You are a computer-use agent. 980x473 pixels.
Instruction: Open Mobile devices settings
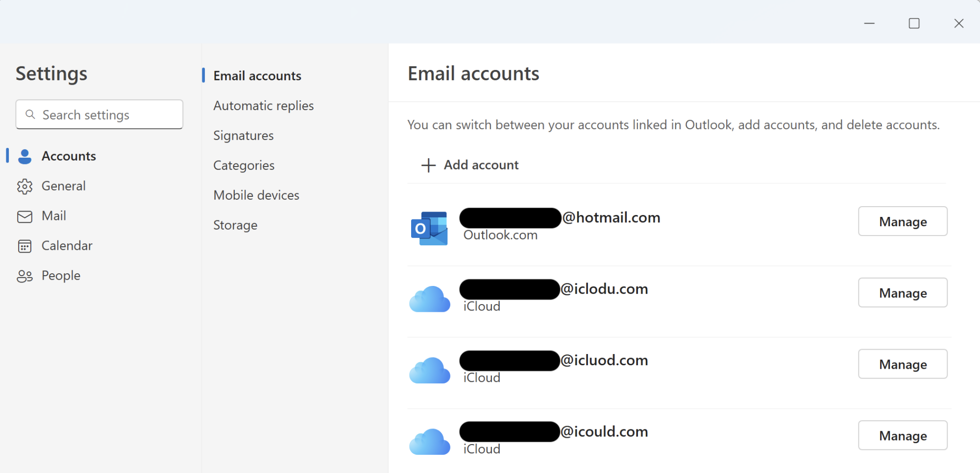tap(256, 195)
